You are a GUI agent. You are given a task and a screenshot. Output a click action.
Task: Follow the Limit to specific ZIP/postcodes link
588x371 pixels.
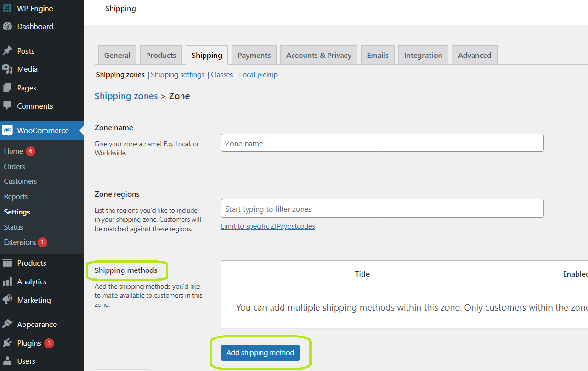[268, 226]
